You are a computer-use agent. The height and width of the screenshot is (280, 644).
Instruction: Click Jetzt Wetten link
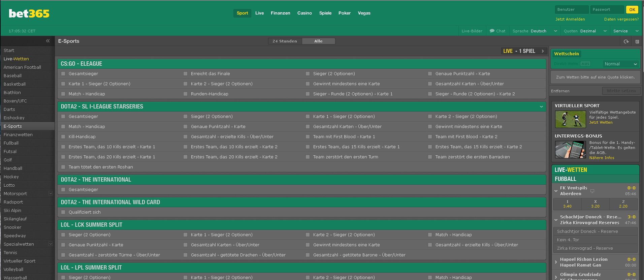(x=601, y=122)
